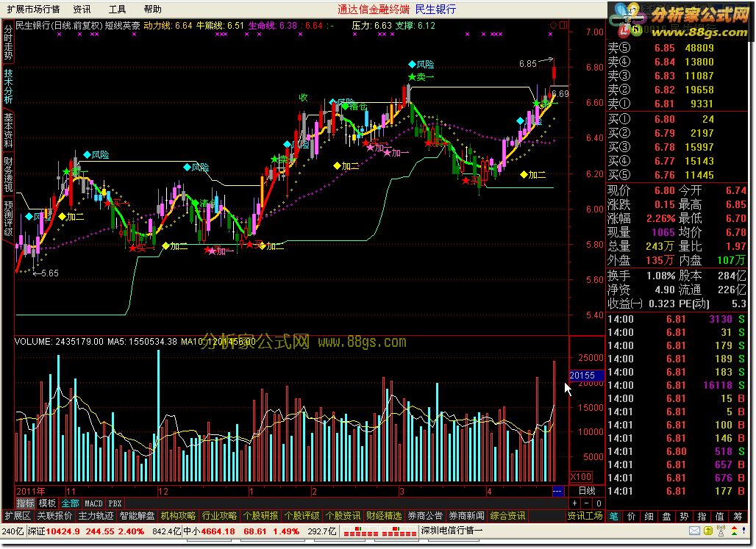Switch to 技术分析 sidebar tab
Screen dimensions: 756x549
[8, 86]
